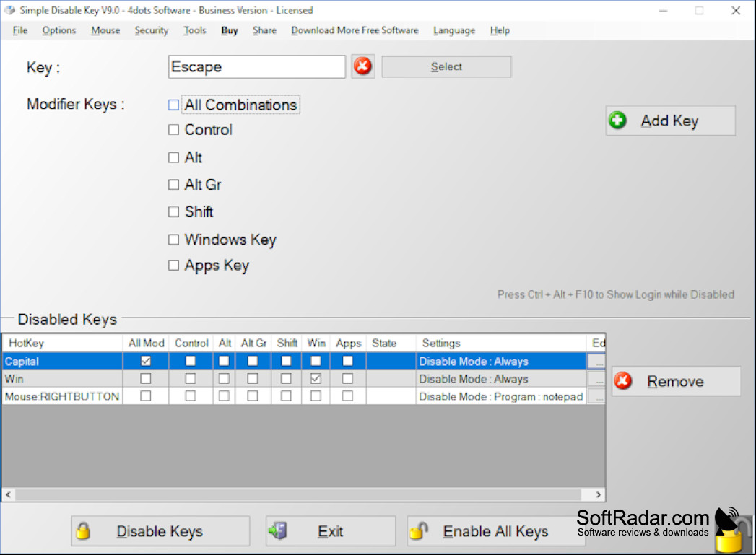Click the All Mod column header
Screen dimensions: 756x555
[x=146, y=343]
